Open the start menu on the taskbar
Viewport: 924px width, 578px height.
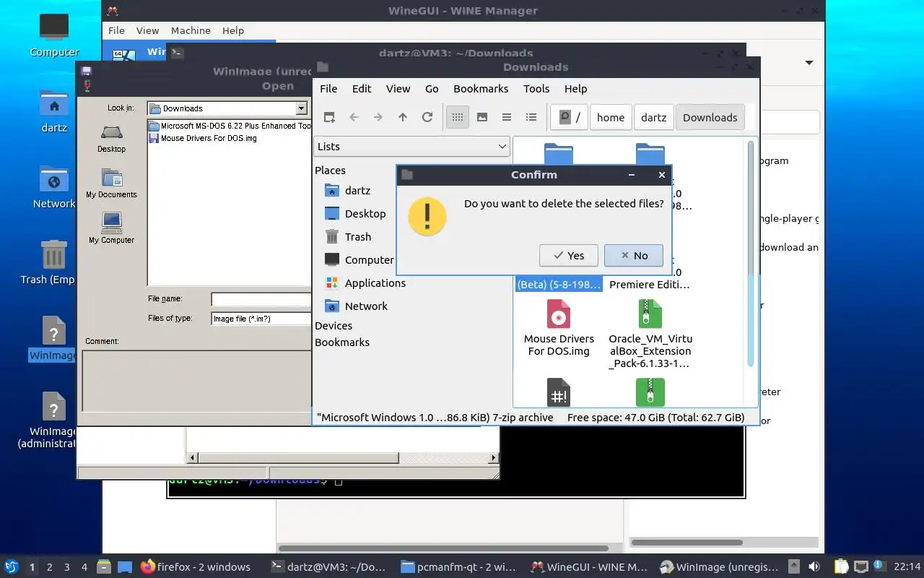(11, 567)
